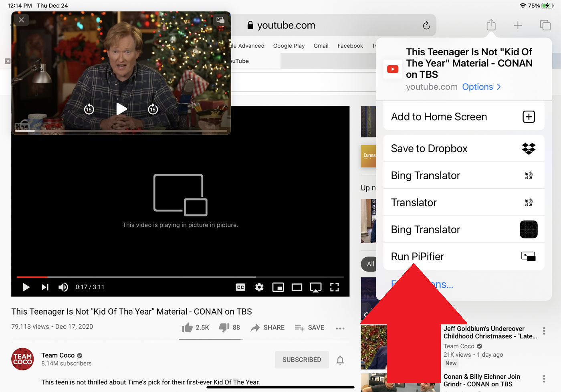This screenshot has height=392, width=561.
Task: Return picture-in-picture video to the tab
Action: [x=220, y=20]
